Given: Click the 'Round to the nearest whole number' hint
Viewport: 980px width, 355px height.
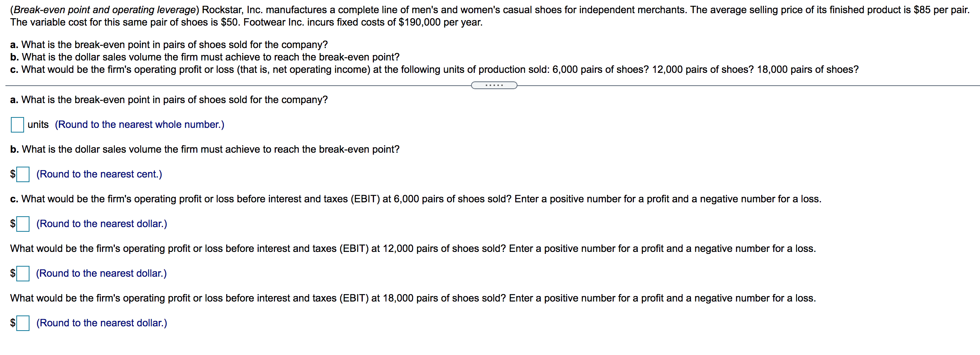Looking at the screenshot, I should 139,124.
